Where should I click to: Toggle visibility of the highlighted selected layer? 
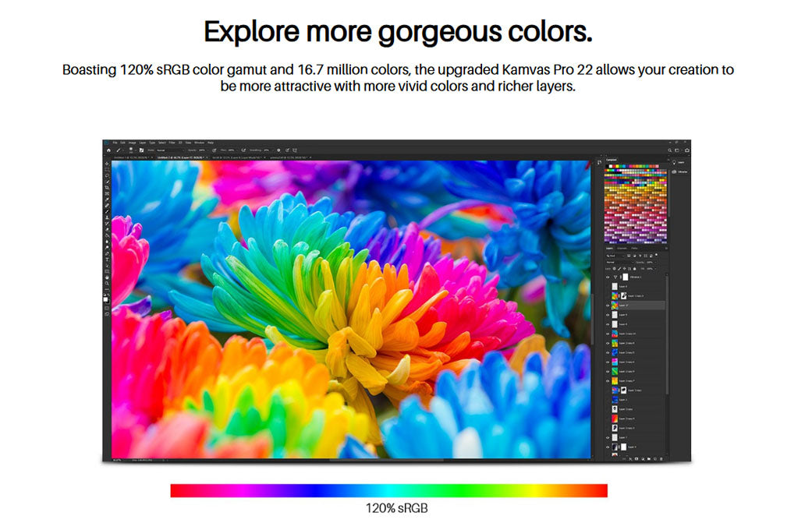pyautogui.click(x=608, y=306)
